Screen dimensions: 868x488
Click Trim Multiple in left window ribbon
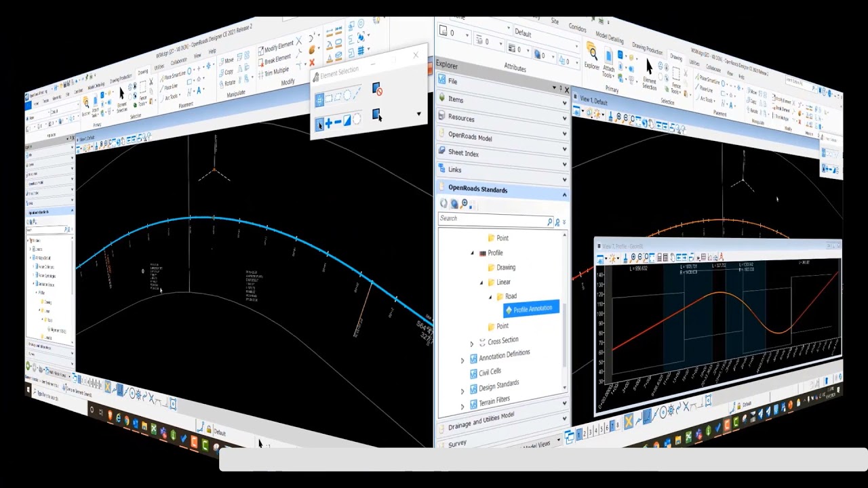click(x=275, y=71)
